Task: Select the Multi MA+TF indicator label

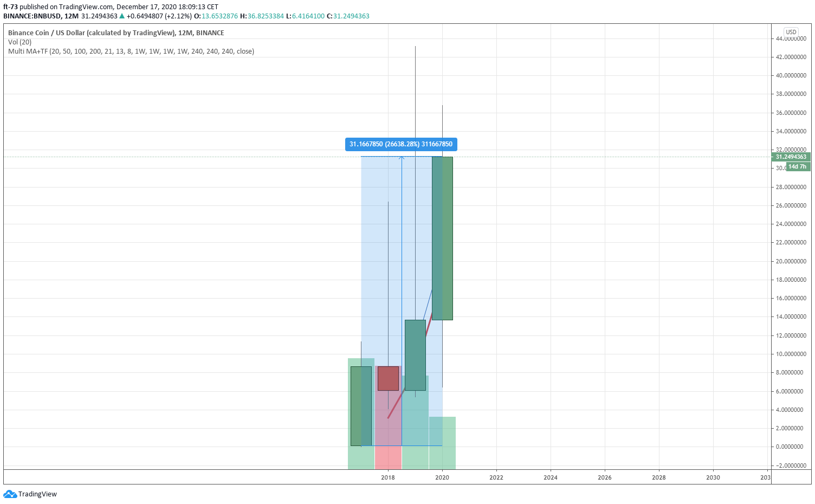Action: pyautogui.click(x=131, y=51)
